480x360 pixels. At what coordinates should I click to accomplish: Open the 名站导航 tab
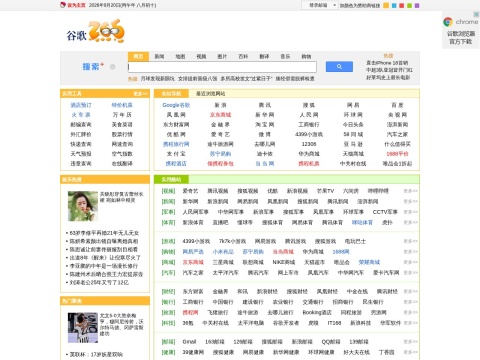171,94
